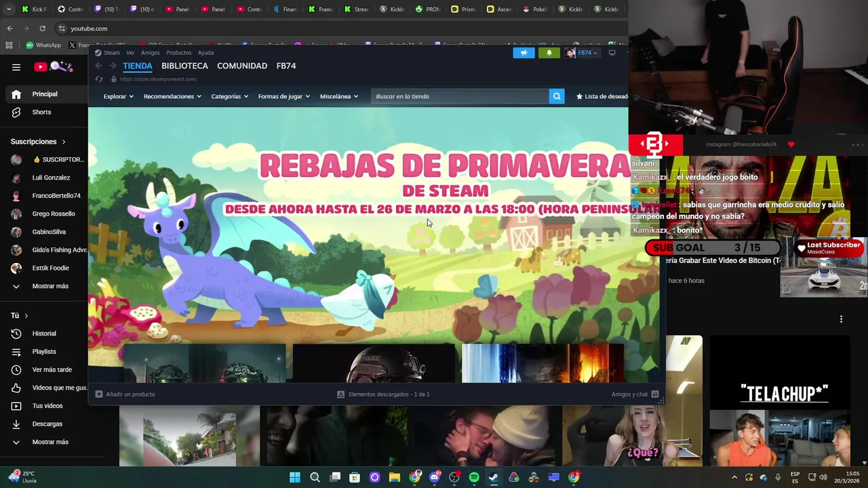Show hidden system tray icons
The image size is (868, 488).
click(734, 477)
